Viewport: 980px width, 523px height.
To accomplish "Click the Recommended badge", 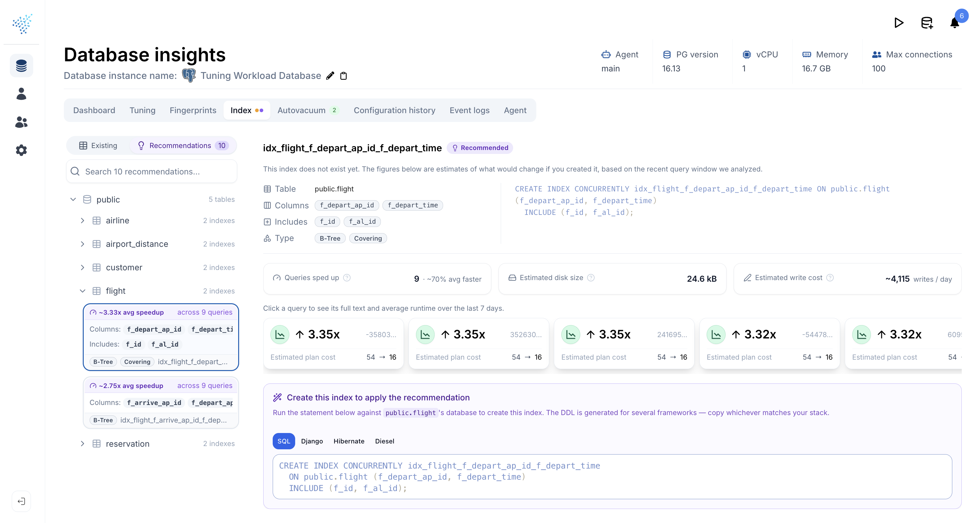I will click(480, 148).
